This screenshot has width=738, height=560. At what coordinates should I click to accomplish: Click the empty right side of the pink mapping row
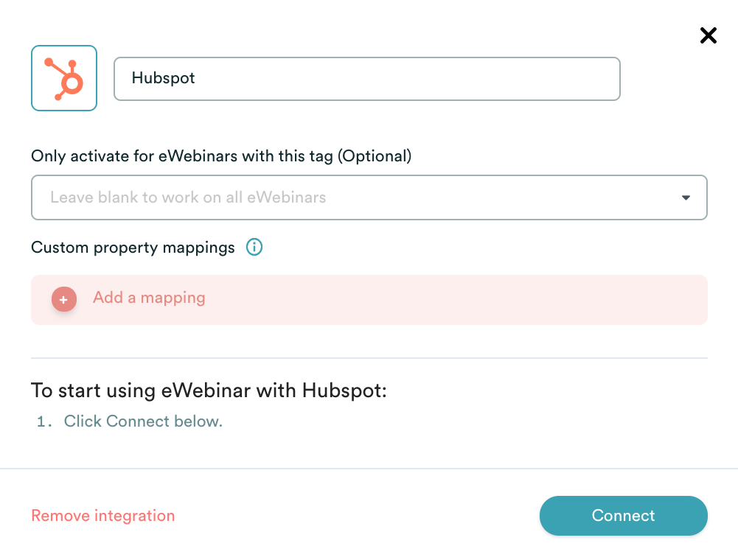pos(516,299)
